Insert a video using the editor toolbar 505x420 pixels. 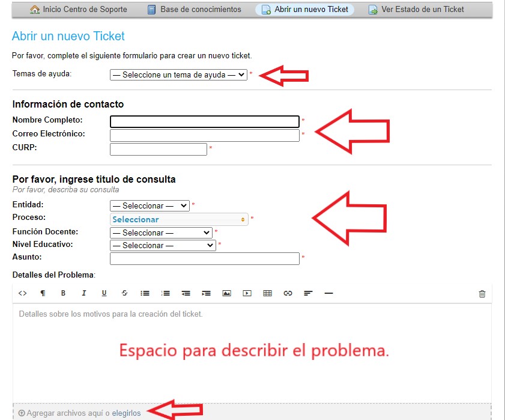[x=247, y=293]
